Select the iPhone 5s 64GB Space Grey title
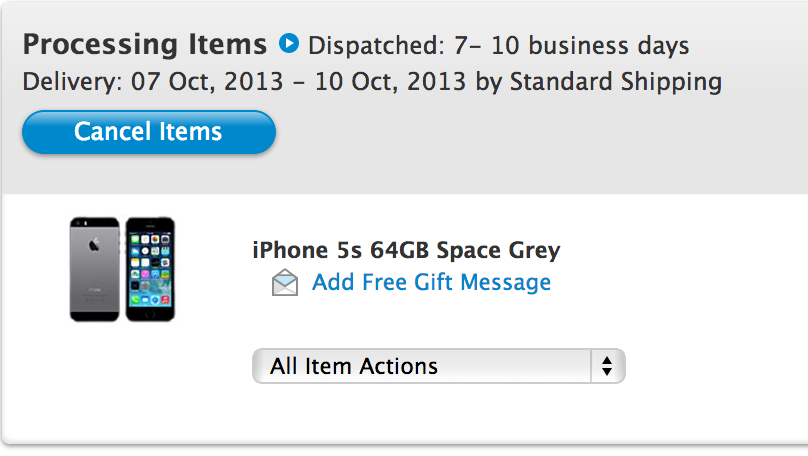 406,250
